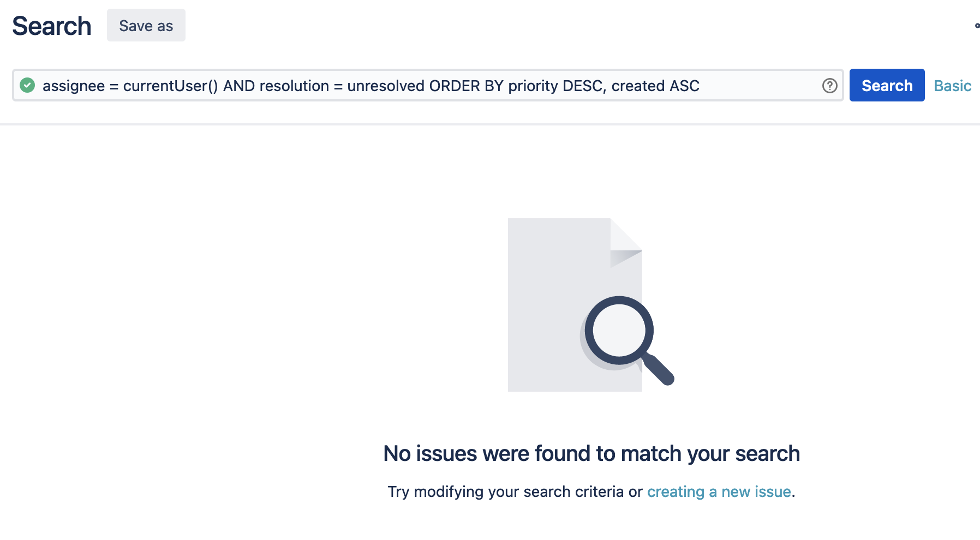Click "created ASC" at the query's end

655,86
